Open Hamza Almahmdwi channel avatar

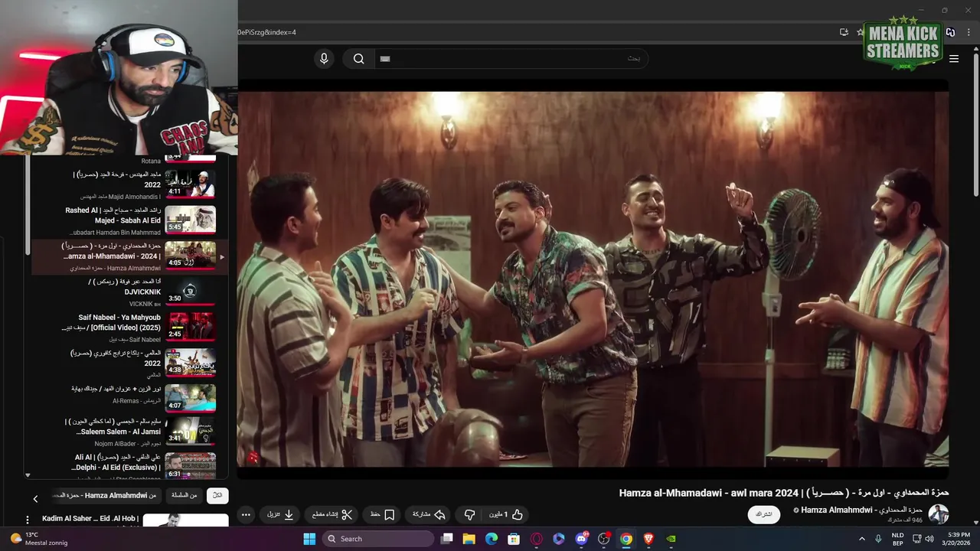(939, 514)
